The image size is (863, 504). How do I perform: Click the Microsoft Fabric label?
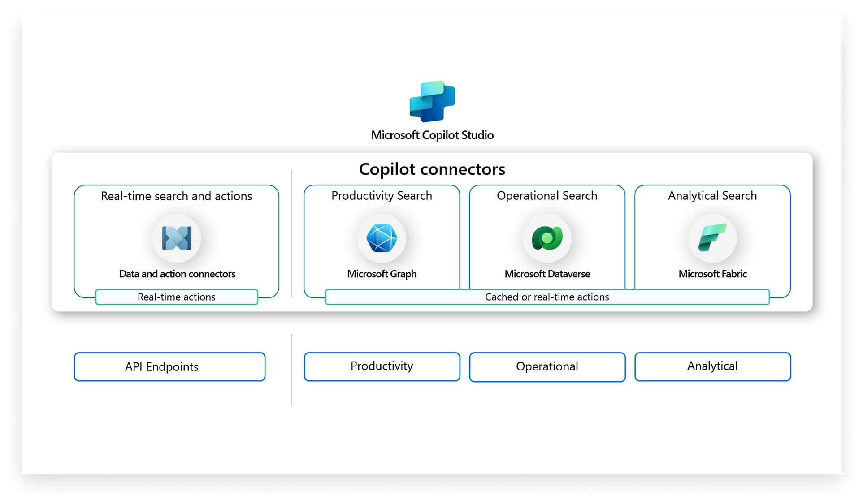tap(713, 274)
